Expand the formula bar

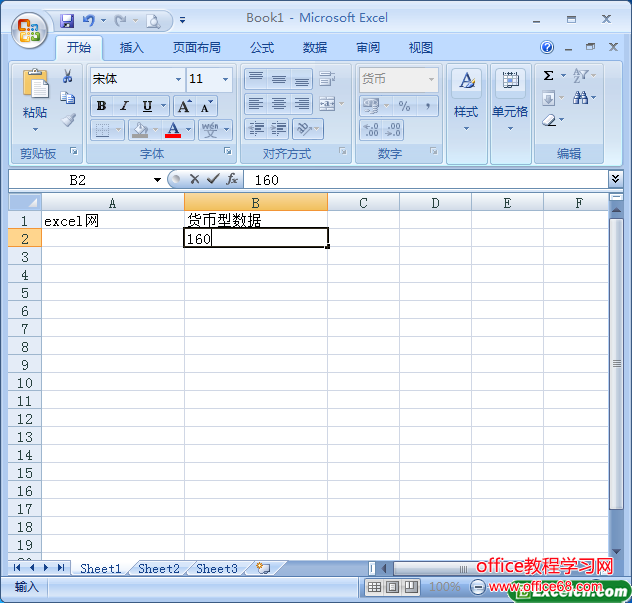click(x=615, y=179)
